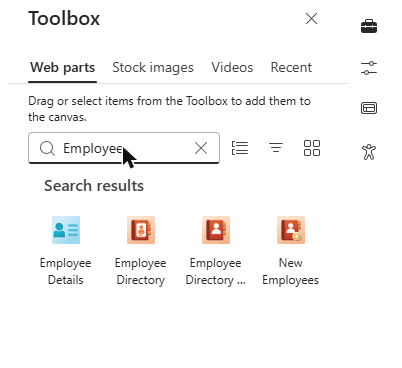Open the accessibility figure icon in sidebar
Viewport: 402px width, 368px height.
pyautogui.click(x=369, y=152)
